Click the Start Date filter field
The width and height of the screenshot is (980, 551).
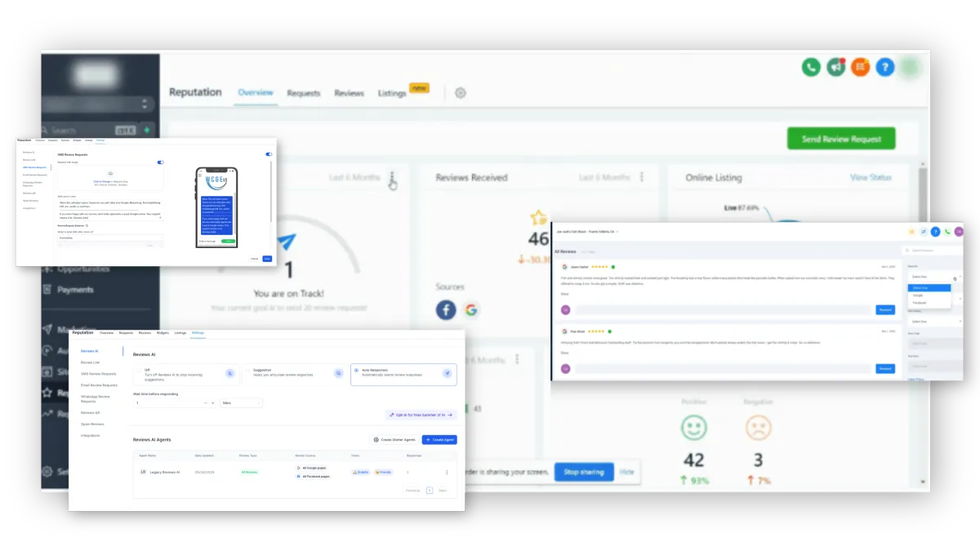[x=936, y=344]
